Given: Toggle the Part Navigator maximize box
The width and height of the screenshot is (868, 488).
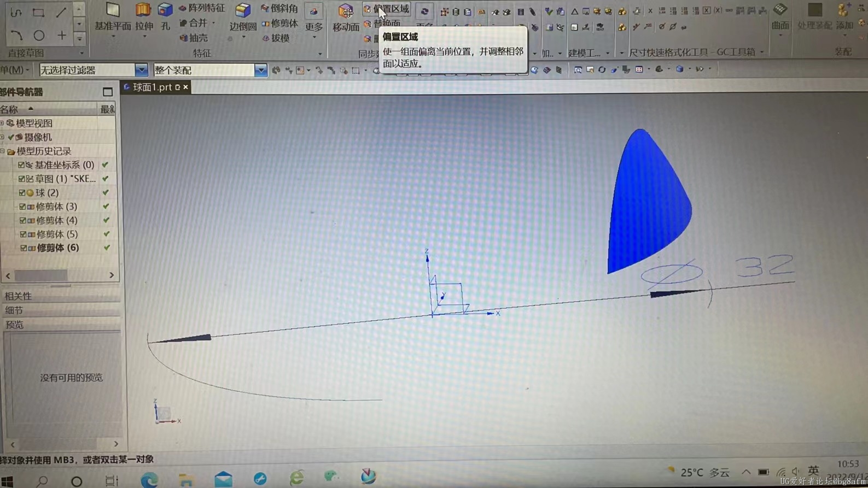Looking at the screenshot, I should tap(107, 92).
